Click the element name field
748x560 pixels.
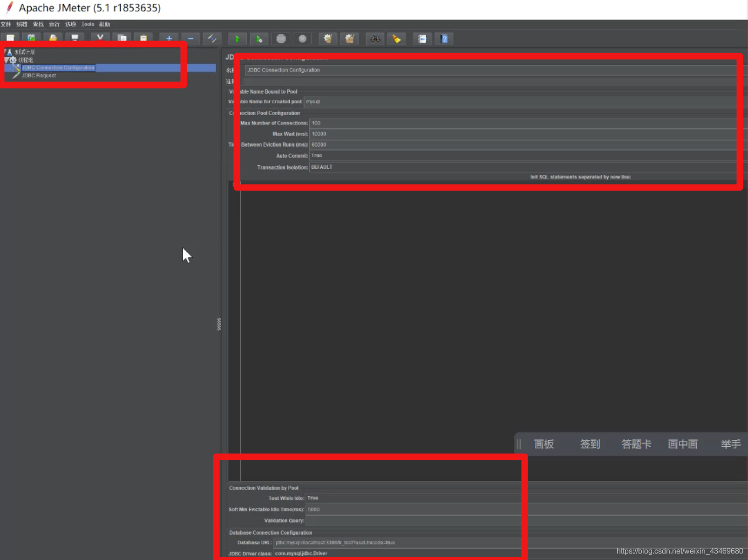(496, 70)
